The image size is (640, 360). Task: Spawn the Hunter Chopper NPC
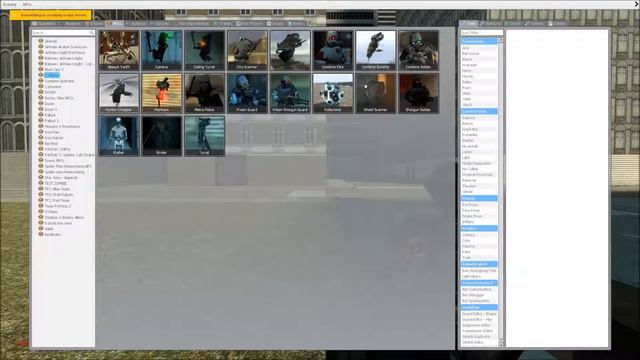(119, 93)
